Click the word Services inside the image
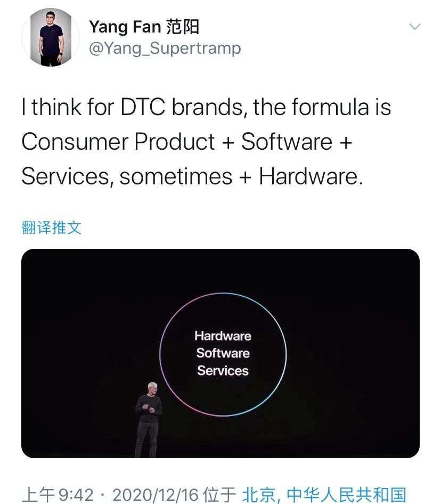Screen dimensions: 441x504 pyautogui.click(x=223, y=370)
